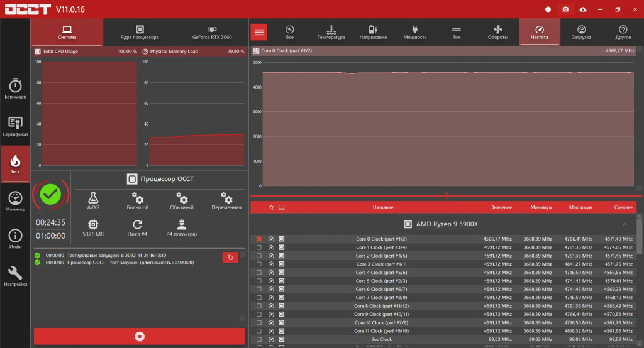Click the Total CPU Usage graph header
The image size is (644, 348).
click(86, 52)
